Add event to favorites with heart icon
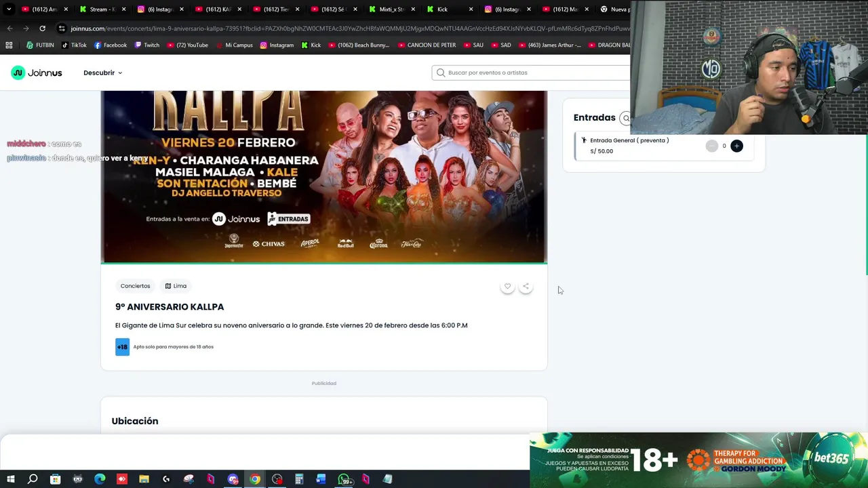 coord(507,287)
